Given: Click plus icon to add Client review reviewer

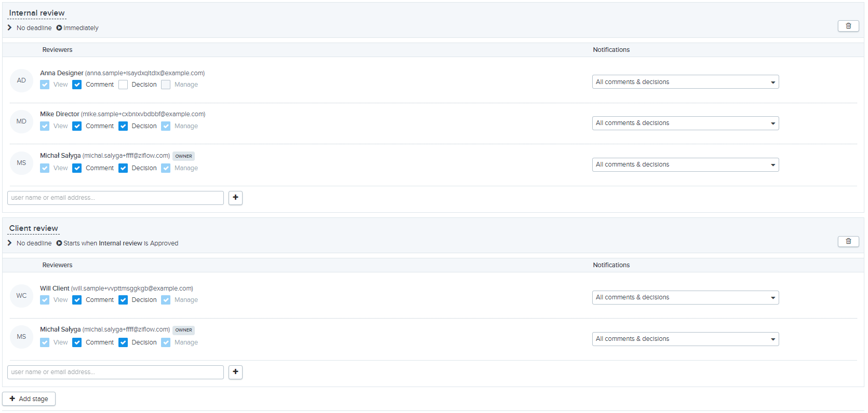Looking at the screenshot, I should coord(235,372).
